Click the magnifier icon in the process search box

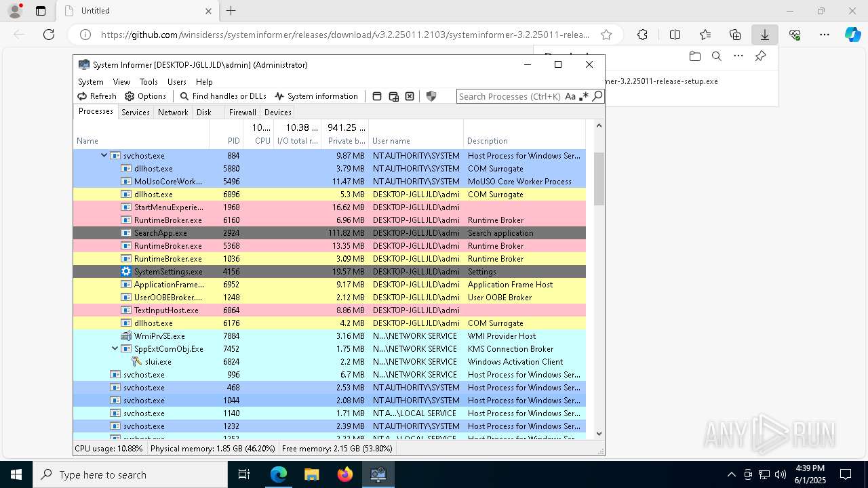coord(597,96)
